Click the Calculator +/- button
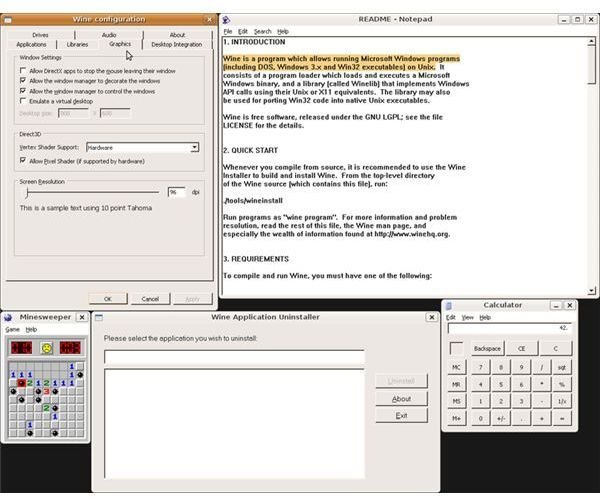 click(x=501, y=418)
